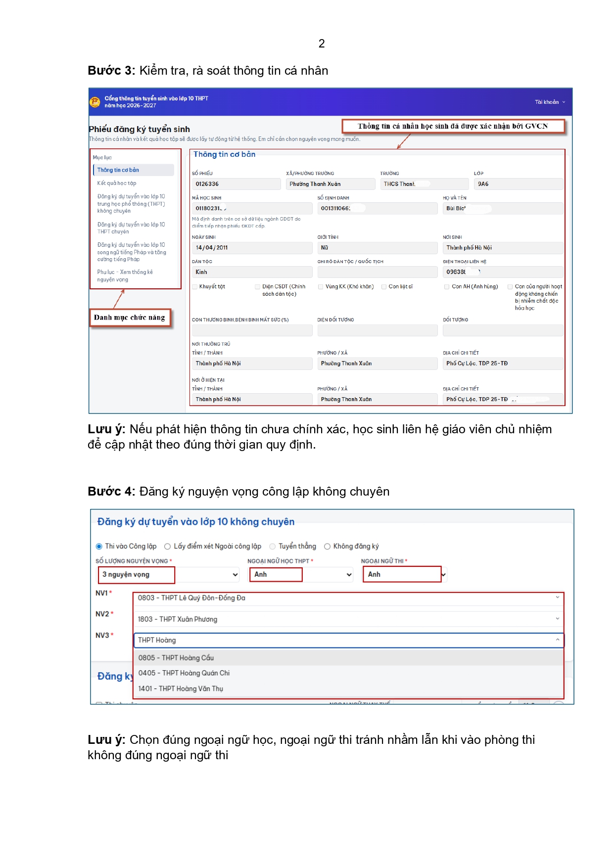The height and width of the screenshot is (868, 614).
Task: Open Kết quả học tập section
Action: [x=117, y=183]
